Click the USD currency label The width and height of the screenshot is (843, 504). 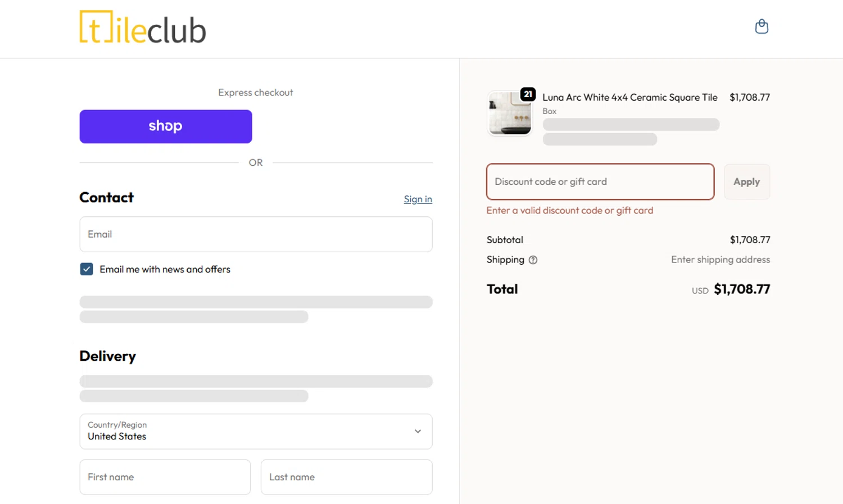700,291
